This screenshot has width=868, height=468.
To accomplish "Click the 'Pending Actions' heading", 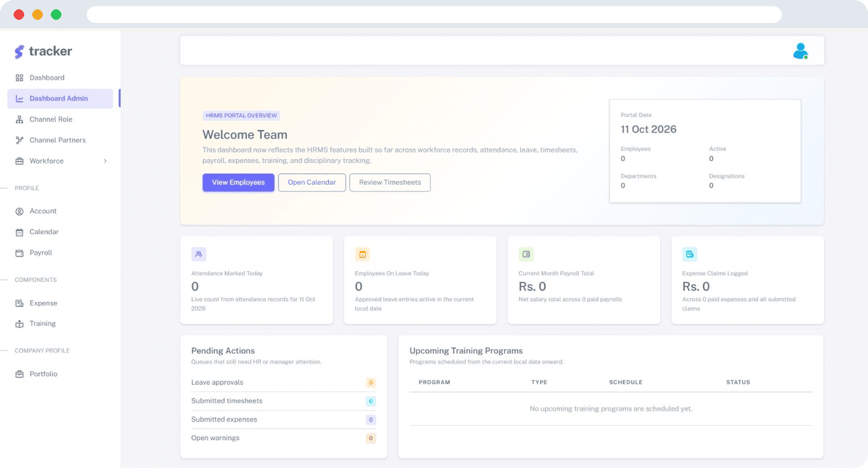I will point(223,351).
